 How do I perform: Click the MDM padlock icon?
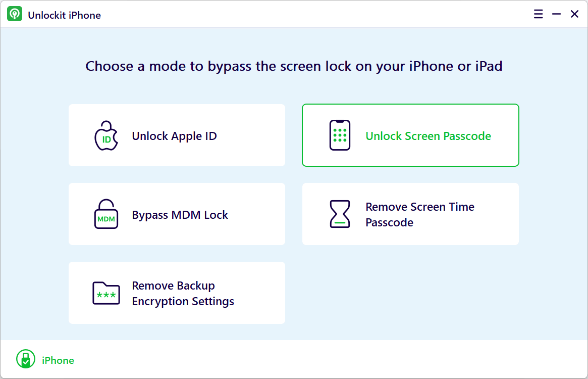[106, 214]
